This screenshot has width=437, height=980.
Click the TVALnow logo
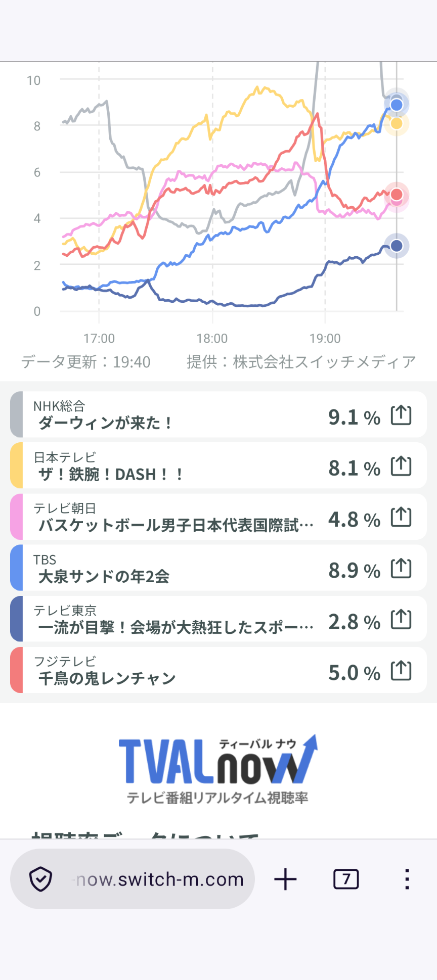tap(218, 769)
